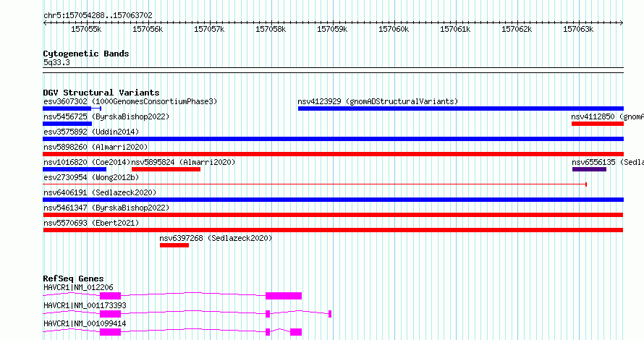644x340 pixels.
Task: Open nsv1016820 Coe2014 label
Action: click(87, 162)
